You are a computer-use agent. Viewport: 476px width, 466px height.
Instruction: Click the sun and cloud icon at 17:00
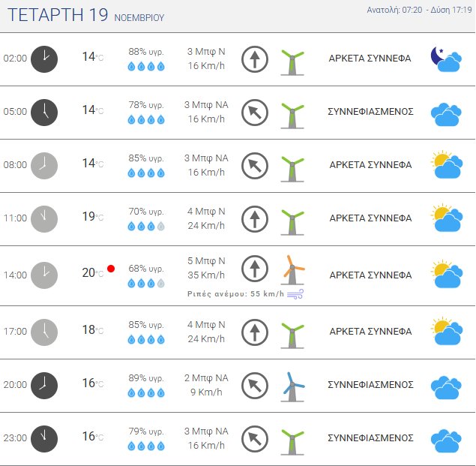tap(445, 331)
